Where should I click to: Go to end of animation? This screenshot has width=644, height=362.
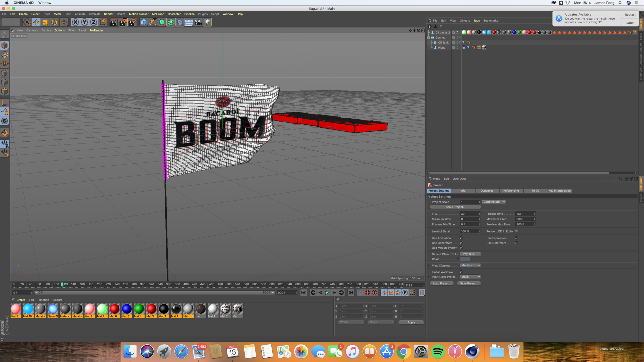pyautogui.click(x=351, y=293)
